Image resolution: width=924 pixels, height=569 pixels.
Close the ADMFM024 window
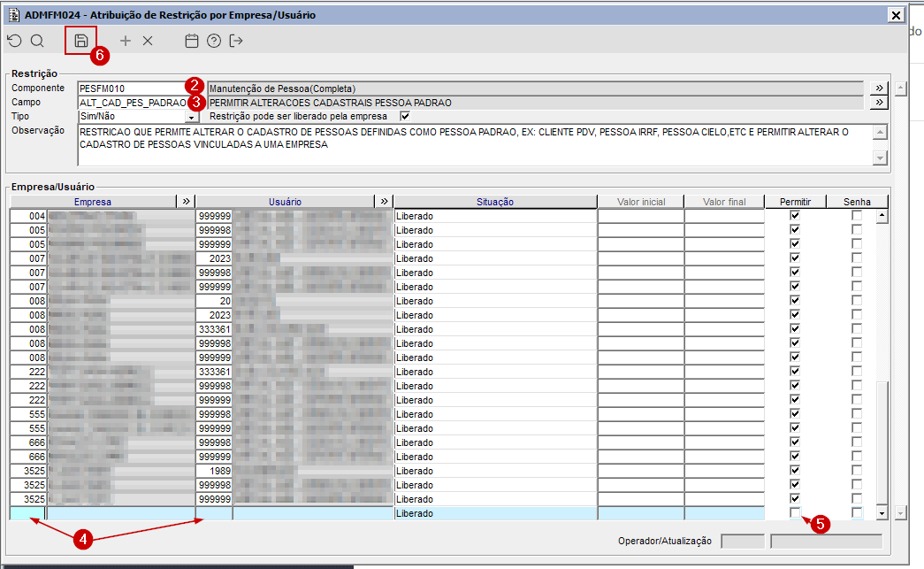coord(896,15)
